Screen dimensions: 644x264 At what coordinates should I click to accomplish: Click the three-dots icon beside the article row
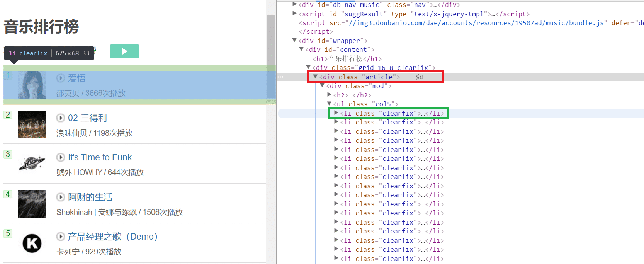click(x=280, y=77)
